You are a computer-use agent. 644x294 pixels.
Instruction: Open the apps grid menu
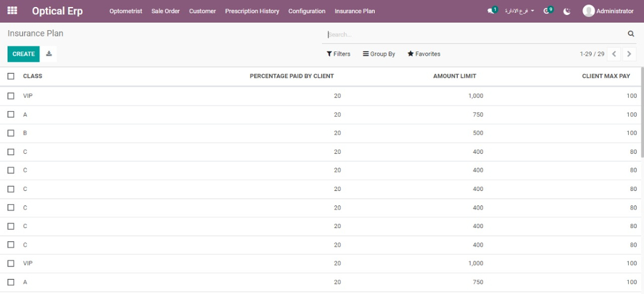12,11
